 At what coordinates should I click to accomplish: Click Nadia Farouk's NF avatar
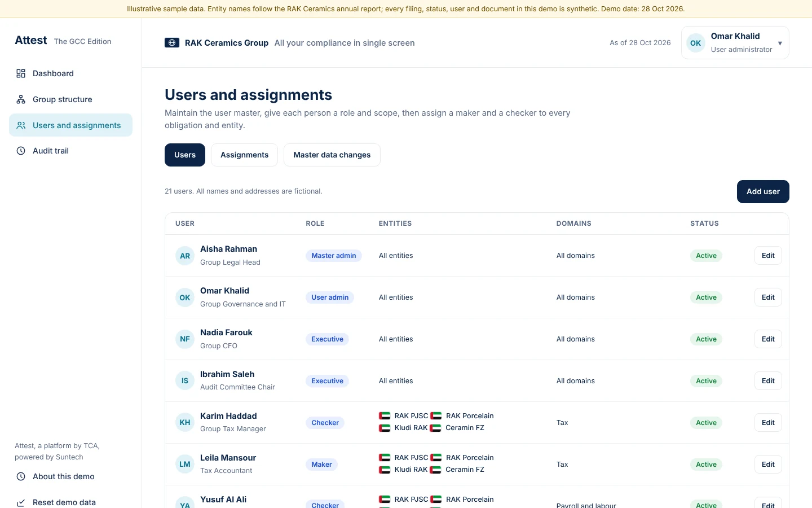185,339
